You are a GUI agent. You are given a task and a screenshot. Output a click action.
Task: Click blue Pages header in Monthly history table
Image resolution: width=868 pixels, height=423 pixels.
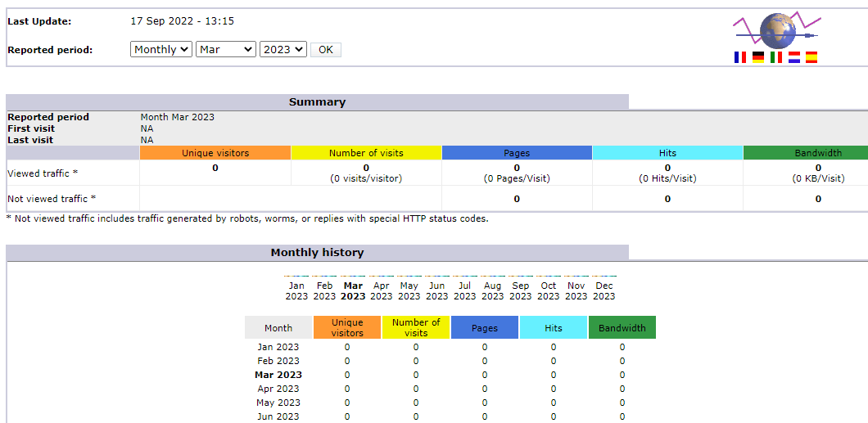(485, 328)
